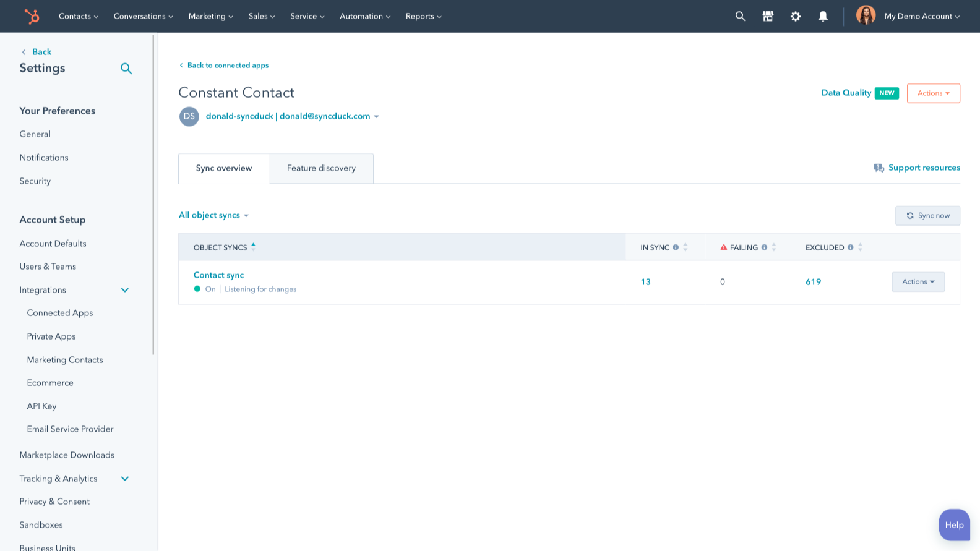
Task: Open API Key in sidebar
Action: (41, 406)
